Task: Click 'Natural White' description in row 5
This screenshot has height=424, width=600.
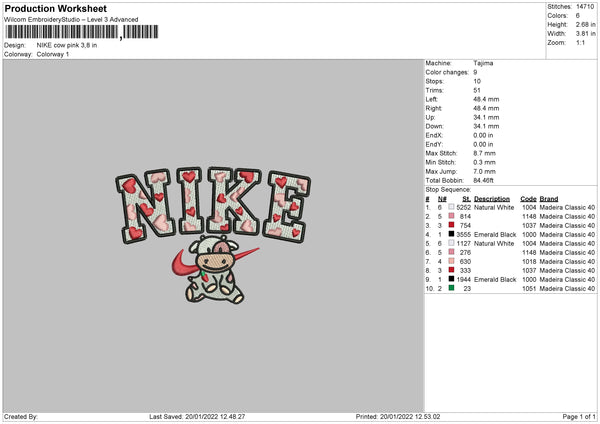Action: click(x=494, y=243)
